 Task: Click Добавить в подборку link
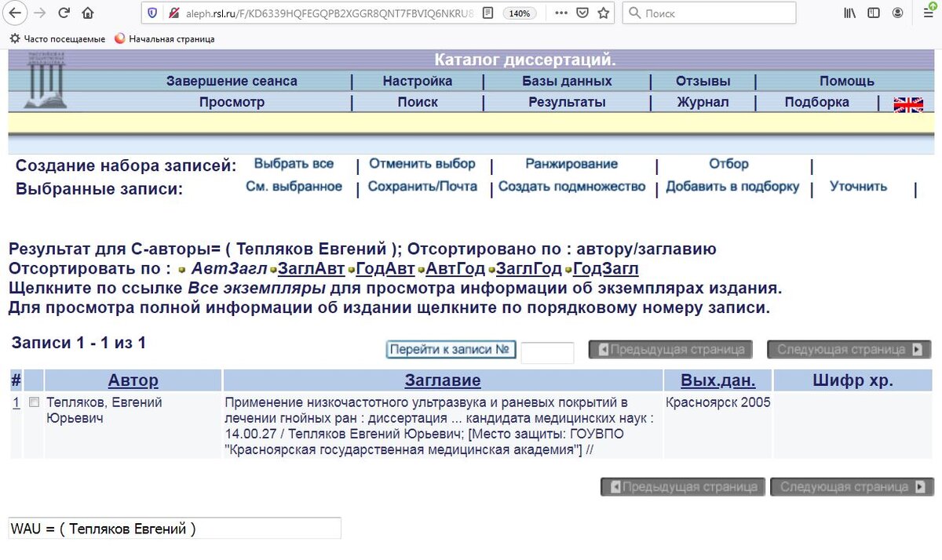[x=732, y=187]
